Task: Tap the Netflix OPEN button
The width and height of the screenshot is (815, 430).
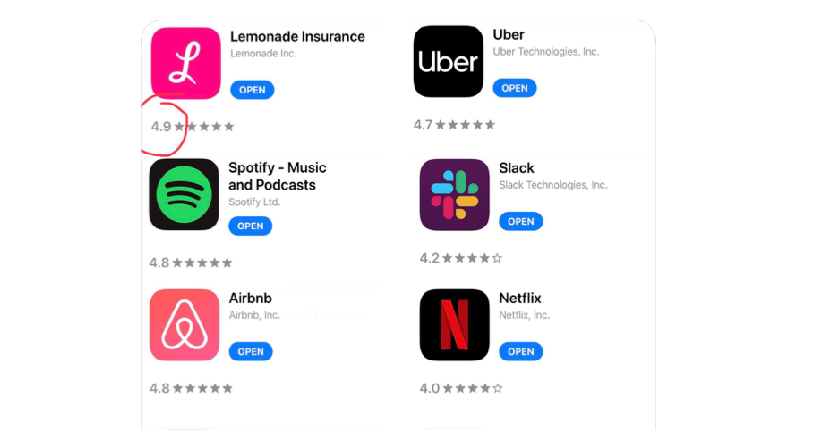Action: (x=521, y=352)
